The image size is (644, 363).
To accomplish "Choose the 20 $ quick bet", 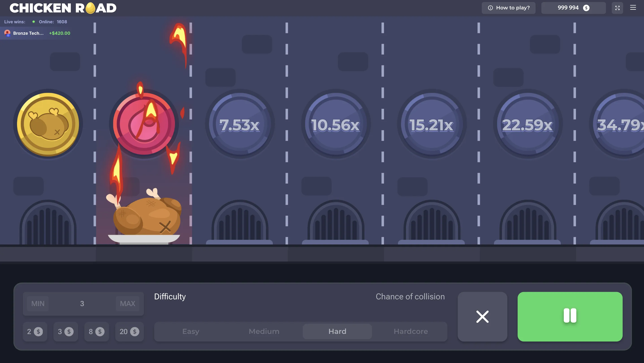I will 130,331.
